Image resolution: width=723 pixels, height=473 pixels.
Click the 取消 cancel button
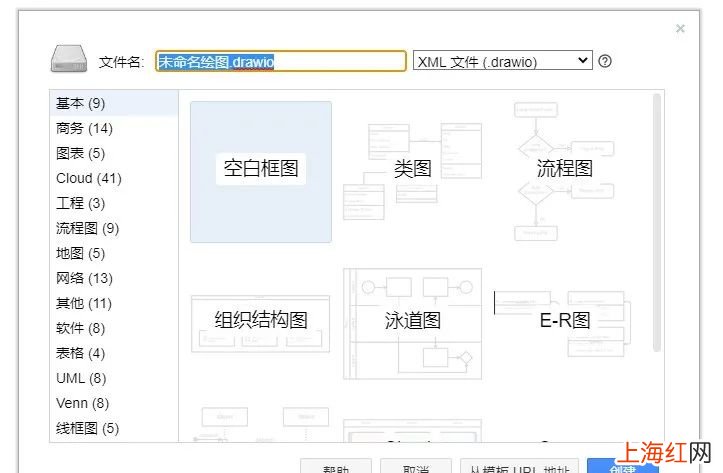[415, 467]
